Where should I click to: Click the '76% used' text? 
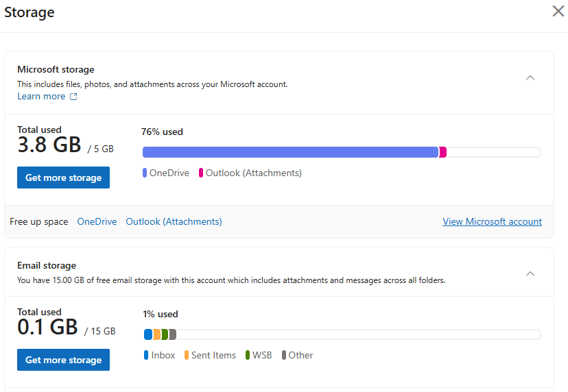coord(162,132)
